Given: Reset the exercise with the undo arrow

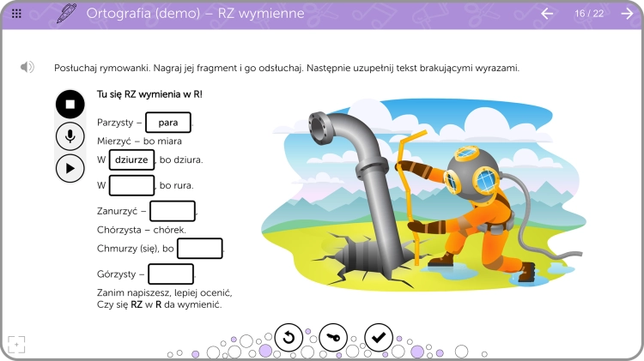Looking at the screenshot, I should (289, 338).
